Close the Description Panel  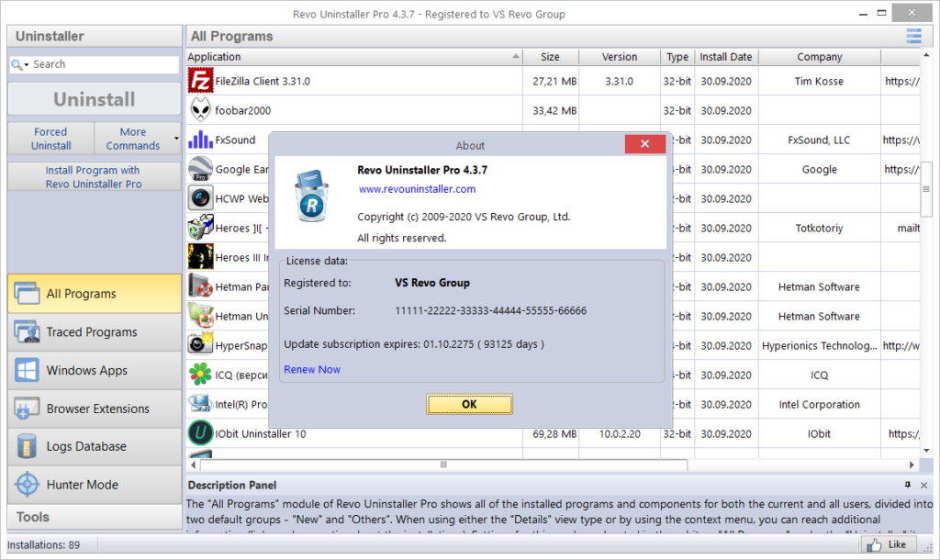pos(923,485)
